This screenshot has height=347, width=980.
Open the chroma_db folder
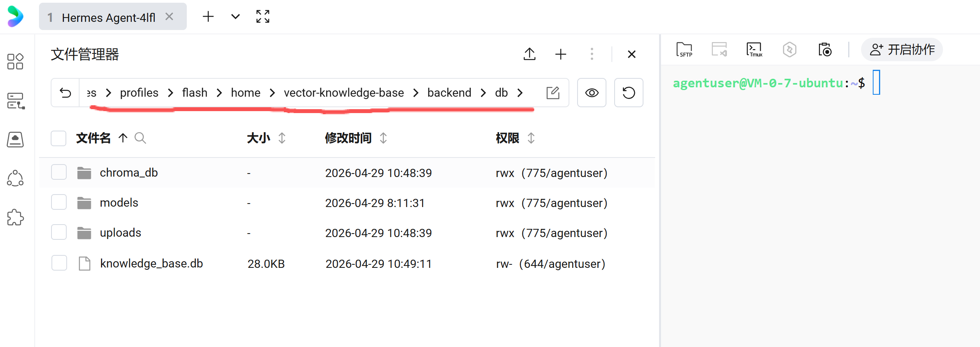[129, 173]
